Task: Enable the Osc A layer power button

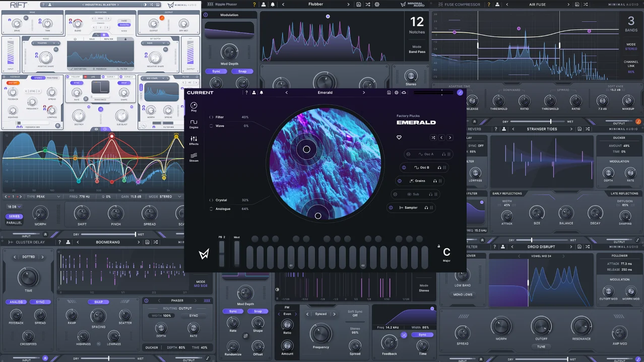Action: 408,154
